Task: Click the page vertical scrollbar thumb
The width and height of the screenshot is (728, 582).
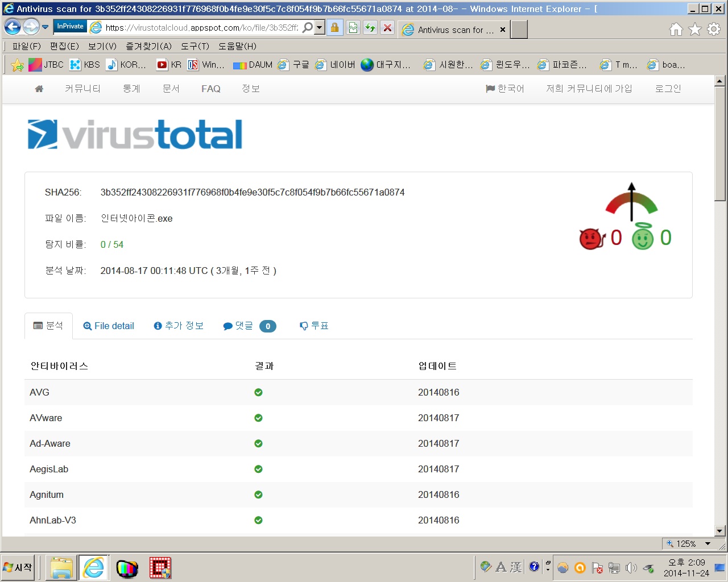Action: 719,145
